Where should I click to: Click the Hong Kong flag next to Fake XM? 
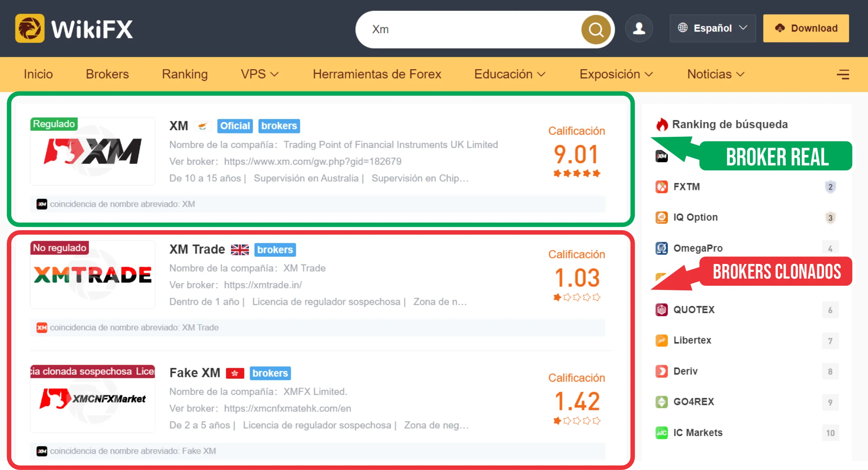click(x=235, y=373)
